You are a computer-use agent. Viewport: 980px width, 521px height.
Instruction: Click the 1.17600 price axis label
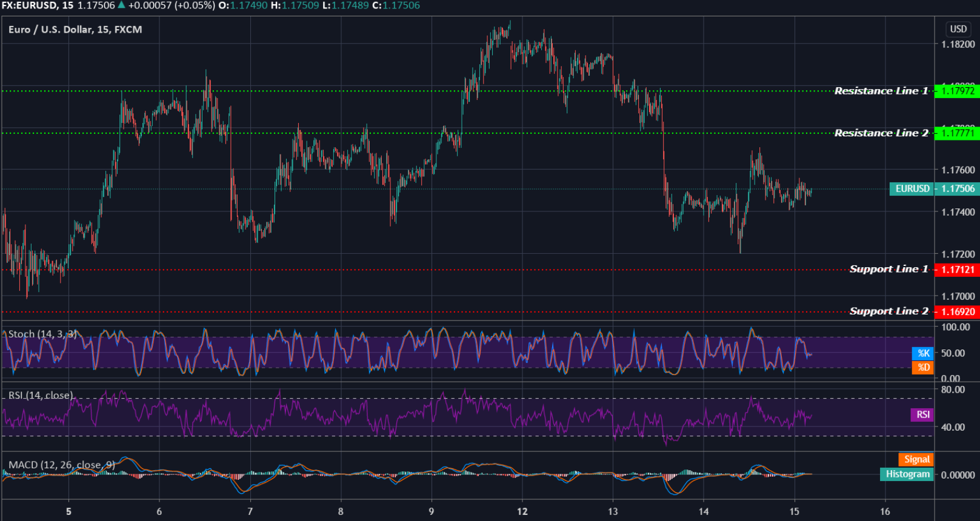point(958,170)
